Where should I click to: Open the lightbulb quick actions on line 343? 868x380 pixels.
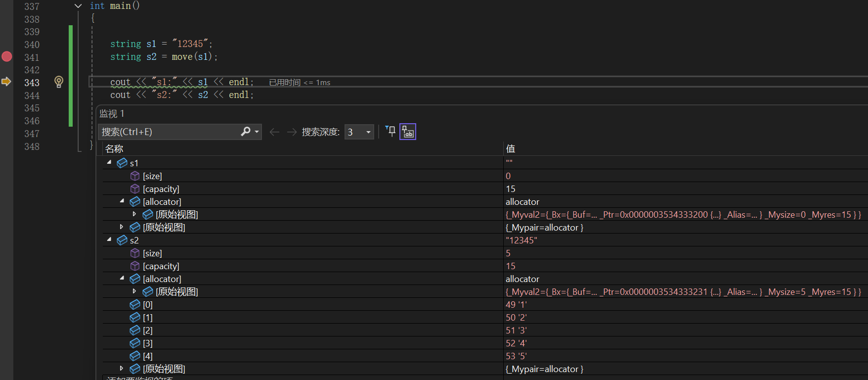tap(59, 82)
